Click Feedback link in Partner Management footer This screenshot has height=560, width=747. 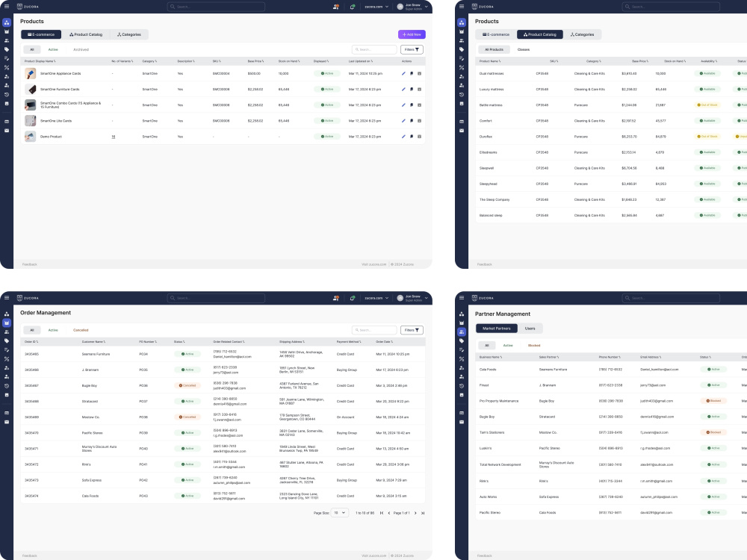point(485,556)
